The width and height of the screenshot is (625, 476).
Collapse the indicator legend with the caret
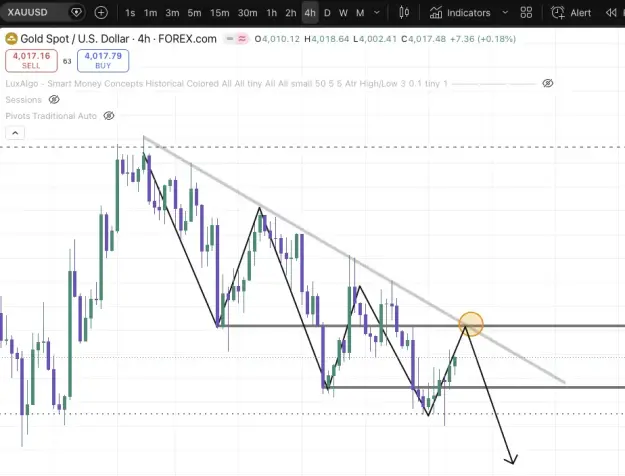pos(15,133)
